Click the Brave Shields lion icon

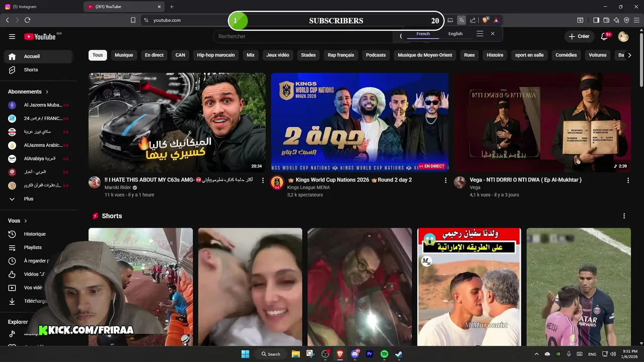coord(485,20)
